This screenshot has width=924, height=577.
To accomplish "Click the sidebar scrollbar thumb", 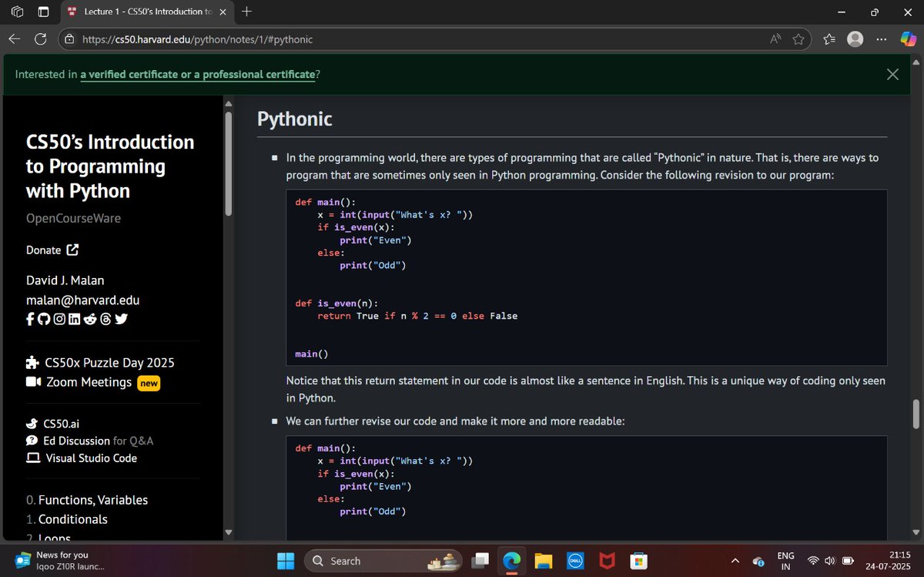I will [228, 163].
